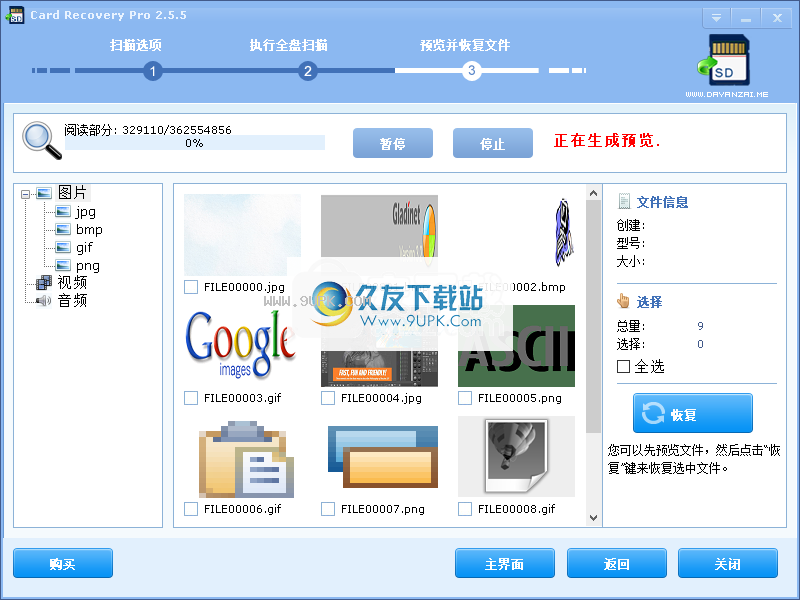The image size is (800, 608).
Task: Select the png category in tree
Action: coord(87,266)
